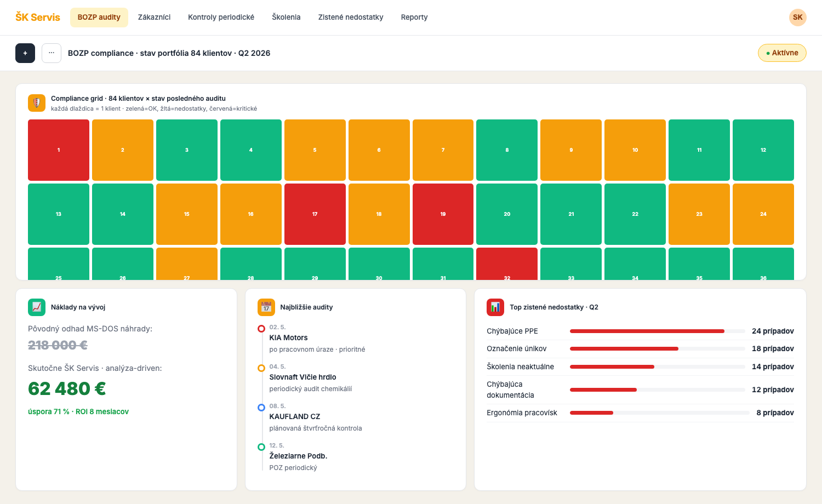Open client tile 8
This screenshot has height=504, width=822.
[507, 150]
